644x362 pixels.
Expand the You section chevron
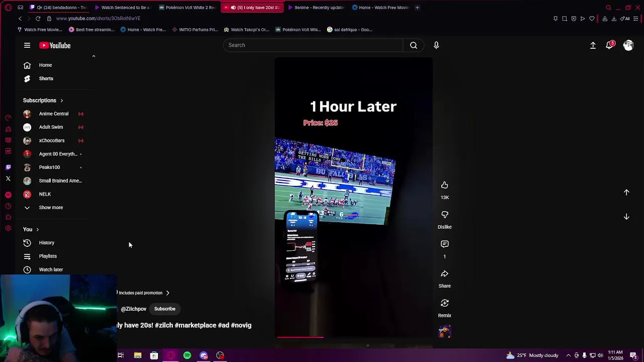point(37,230)
